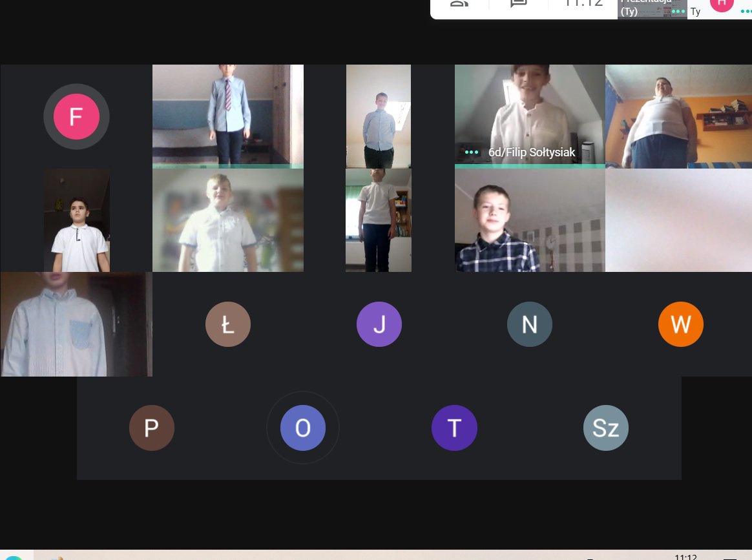Click the 6d/Filip Sołtysiak name label
This screenshot has height=560, width=752.
(532, 152)
